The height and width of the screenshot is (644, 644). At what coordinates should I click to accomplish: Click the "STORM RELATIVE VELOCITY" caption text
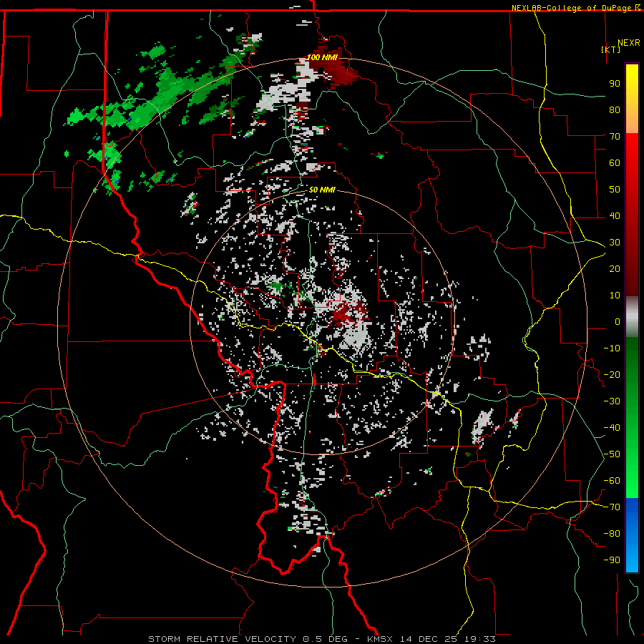pyautogui.click(x=222, y=639)
